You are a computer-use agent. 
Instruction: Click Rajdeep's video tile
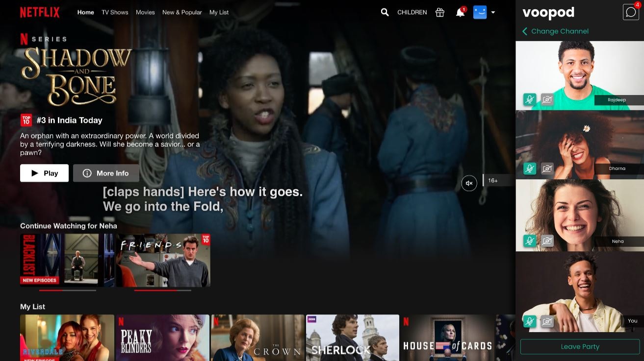pyautogui.click(x=580, y=75)
